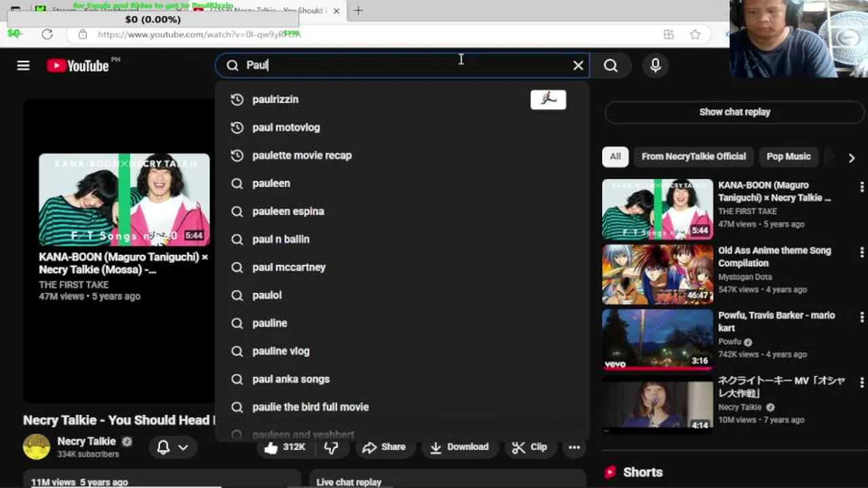Start voice search with microphone icon
The width and height of the screenshot is (868, 488).
click(x=655, y=65)
